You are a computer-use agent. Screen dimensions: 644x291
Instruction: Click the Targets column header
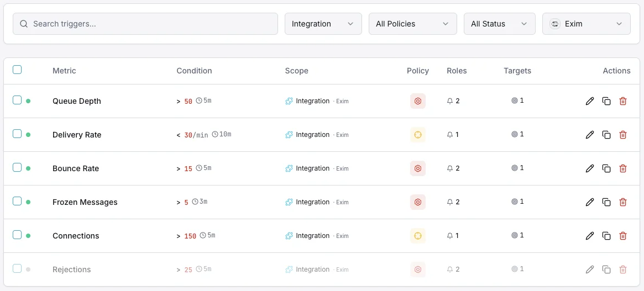point(517,71)
